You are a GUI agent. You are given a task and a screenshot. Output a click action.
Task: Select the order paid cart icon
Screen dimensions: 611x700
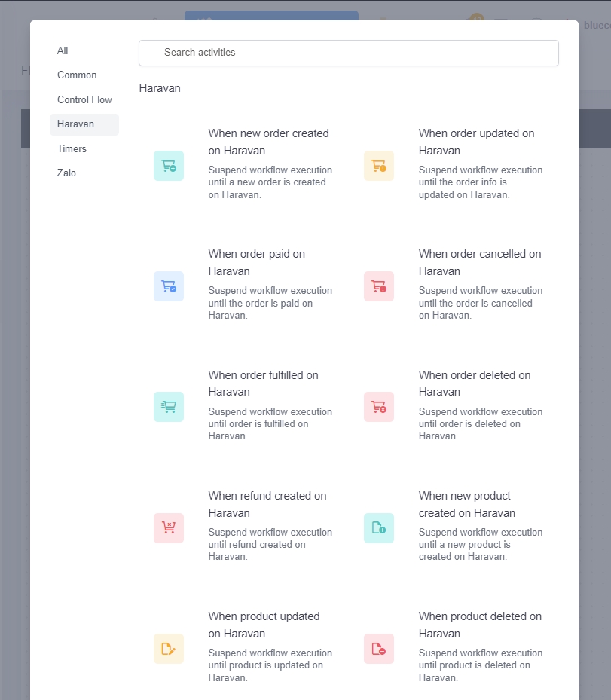click(x=169, y=286)
